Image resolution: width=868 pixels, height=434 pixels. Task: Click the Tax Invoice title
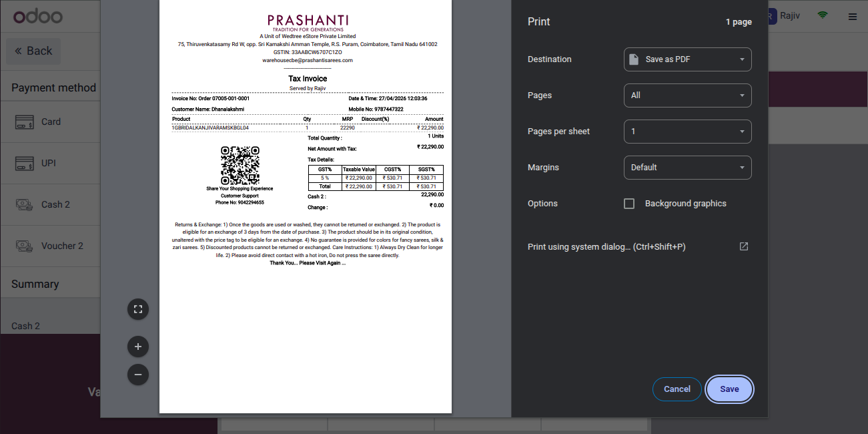308,79
